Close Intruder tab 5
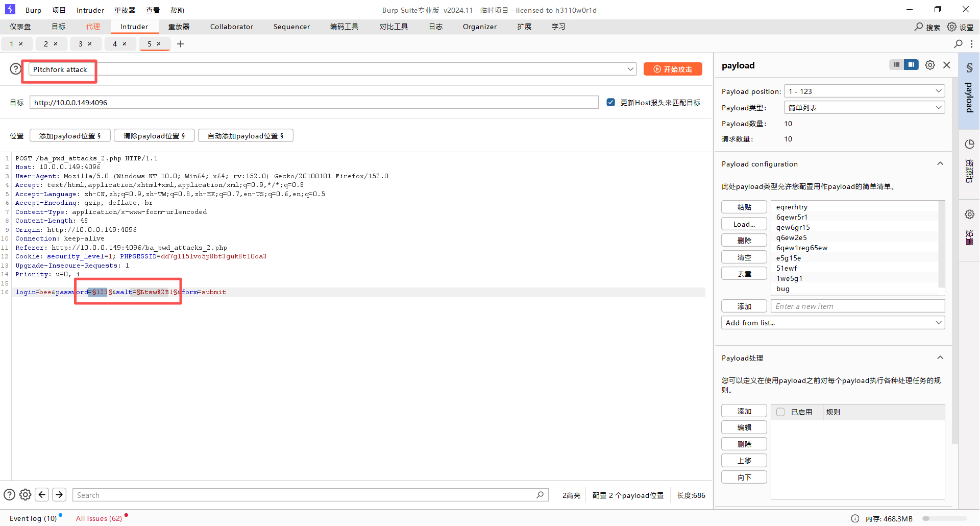Image resolution: width=980 pixels, height=526 pixels. coord(159,44)
